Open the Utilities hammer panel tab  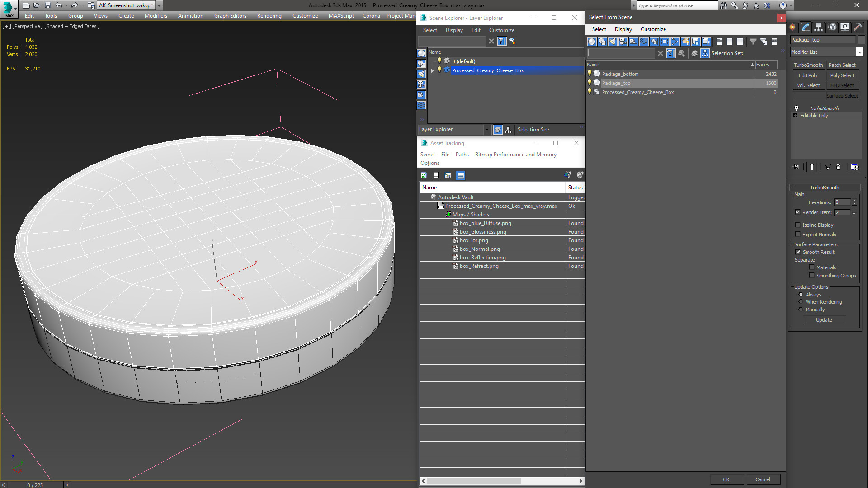(x=858, y=27)
